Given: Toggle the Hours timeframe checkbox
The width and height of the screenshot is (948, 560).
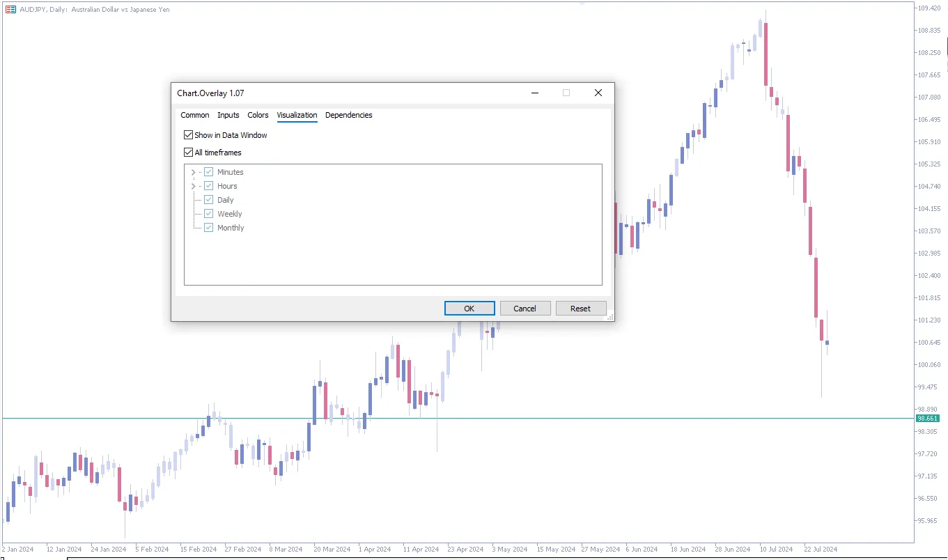Looking at the screenshot, I should pos(208,185).
